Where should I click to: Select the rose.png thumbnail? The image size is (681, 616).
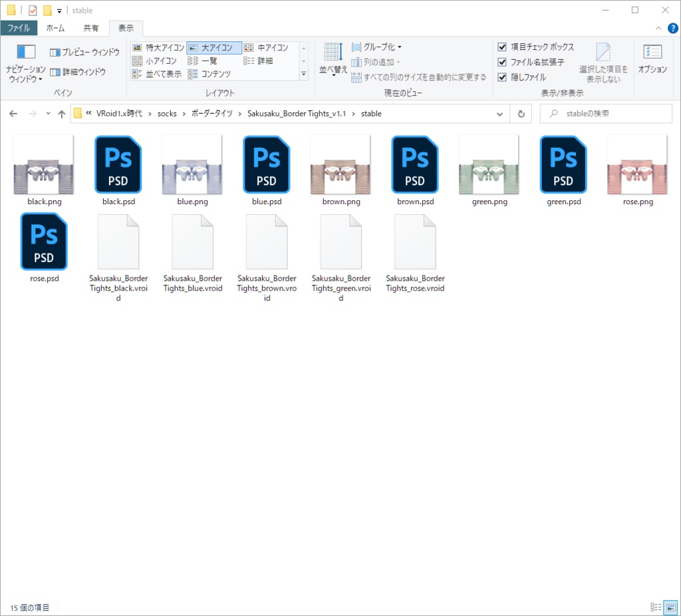638,164
